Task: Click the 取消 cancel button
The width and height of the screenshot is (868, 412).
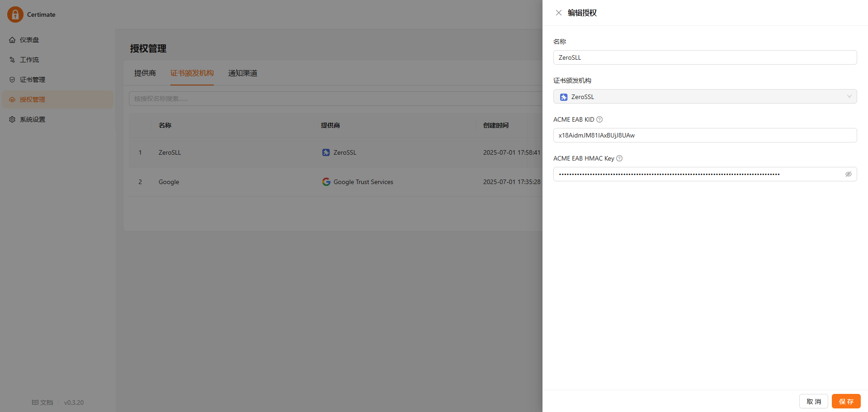Action: tap(813, 401)
